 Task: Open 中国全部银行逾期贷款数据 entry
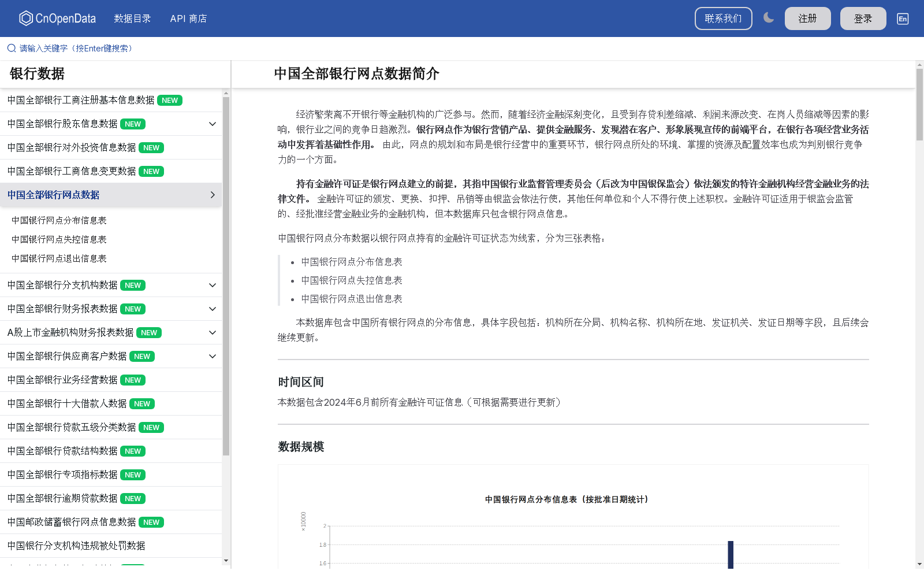[x=62, y=498]
